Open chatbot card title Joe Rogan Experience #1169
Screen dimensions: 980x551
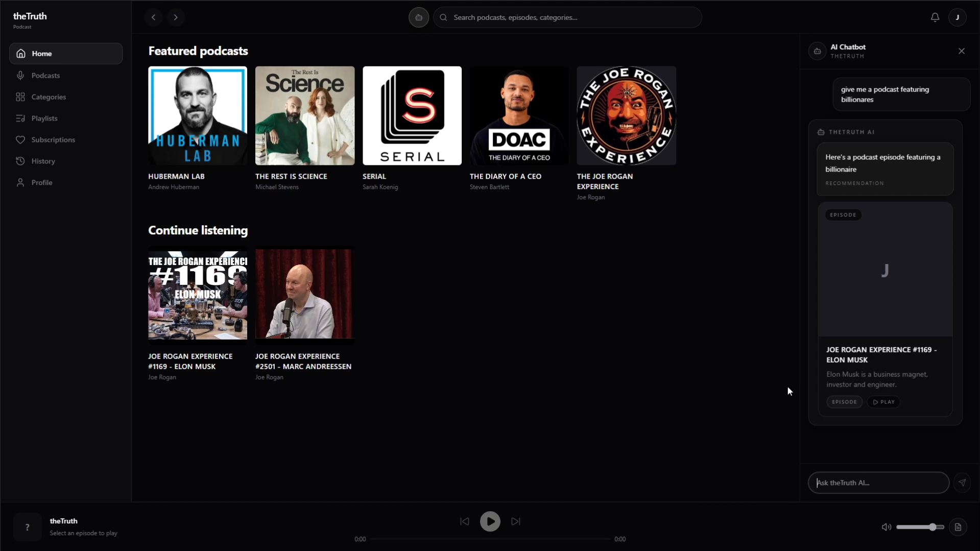[x=881, y=355]
